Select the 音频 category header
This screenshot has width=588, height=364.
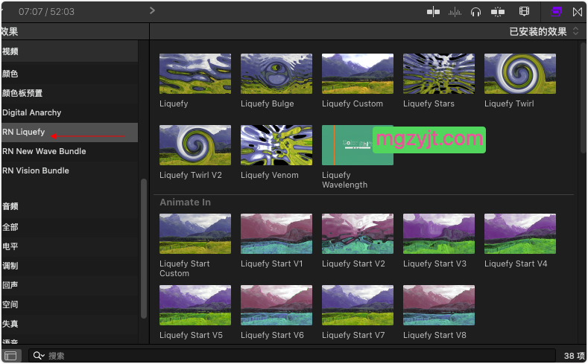69,206
